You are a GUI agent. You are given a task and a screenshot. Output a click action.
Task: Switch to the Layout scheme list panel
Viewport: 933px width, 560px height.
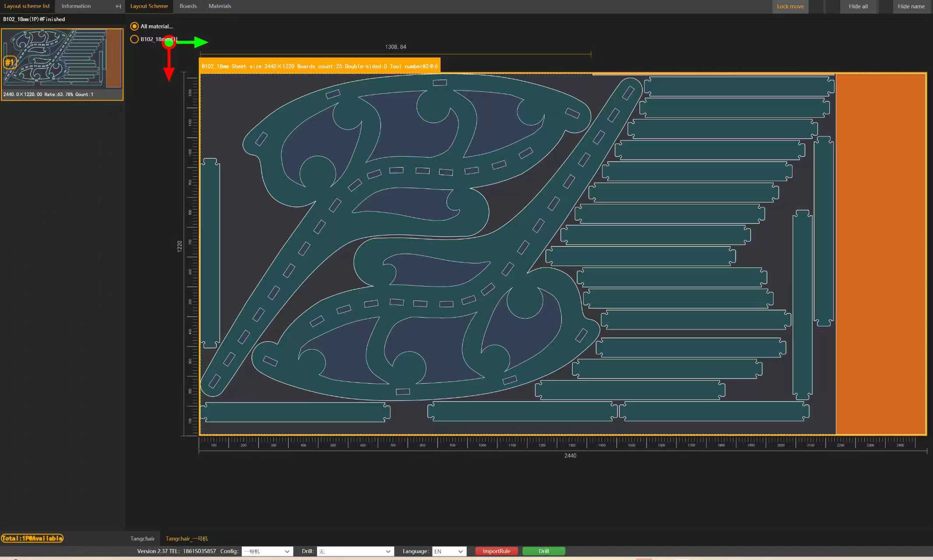click(27, 6)
